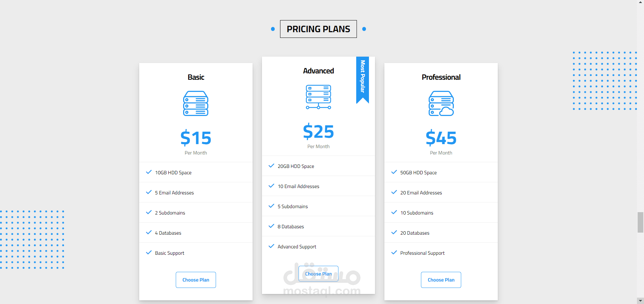Choose the Advanced plan button
The height and width of the screenshot is (304, 644).
point(318,274)
